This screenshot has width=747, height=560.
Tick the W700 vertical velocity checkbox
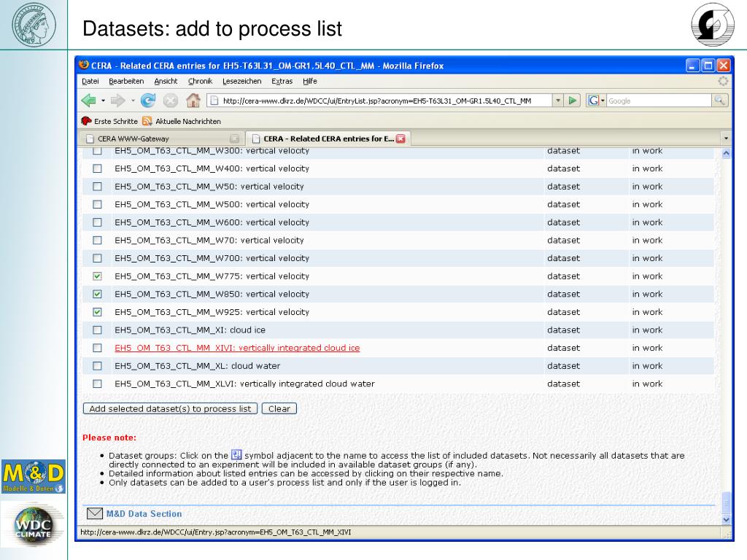coord(97,258)
